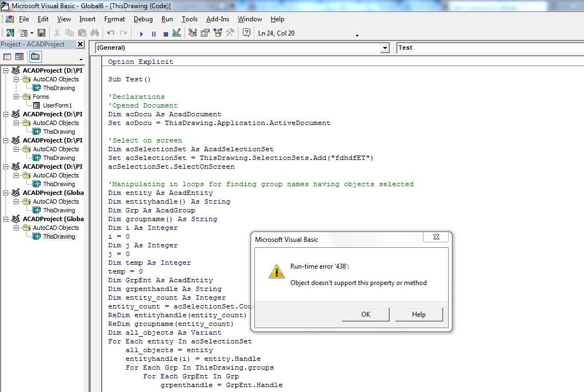The width and height of the screenshot is (584, 392).
Task: Click Help button in error dialog
Action: coord(419,314)
